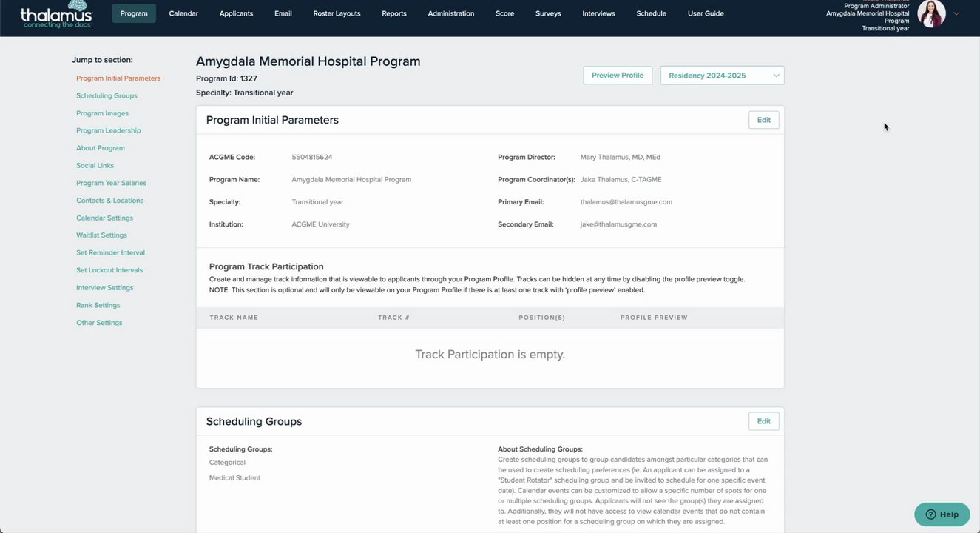Click the PROFILE PREVIEW column header

click(654, 318)
